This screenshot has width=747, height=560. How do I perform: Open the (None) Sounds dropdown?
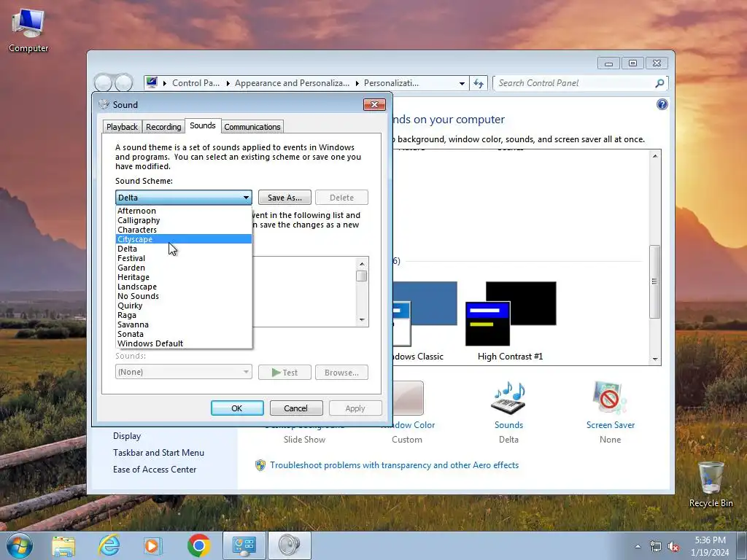tap(183, 372)
